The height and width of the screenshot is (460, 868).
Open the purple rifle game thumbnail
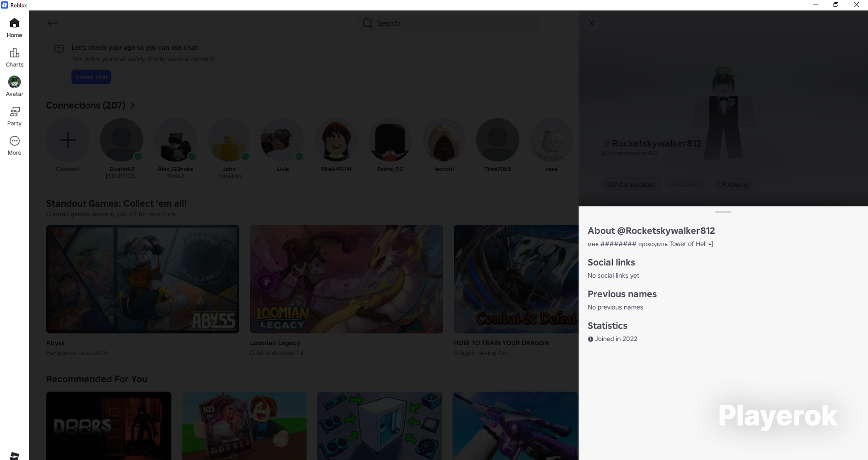[x=515, y=425]
